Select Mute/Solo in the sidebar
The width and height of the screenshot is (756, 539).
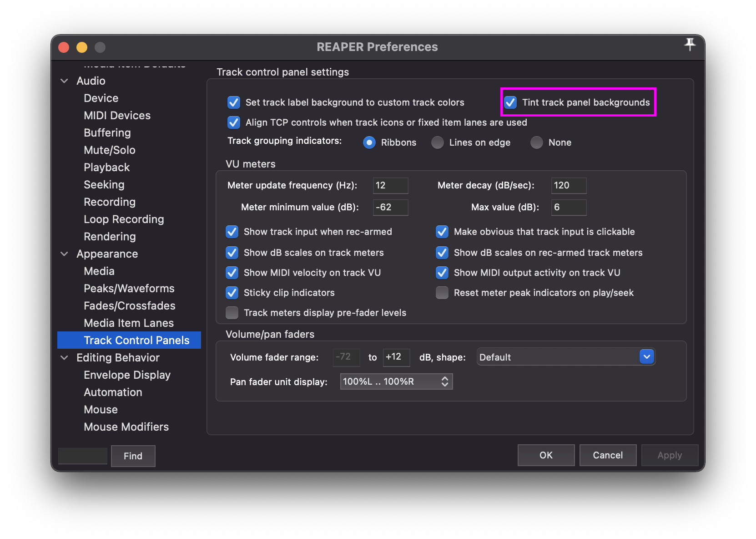110,150
